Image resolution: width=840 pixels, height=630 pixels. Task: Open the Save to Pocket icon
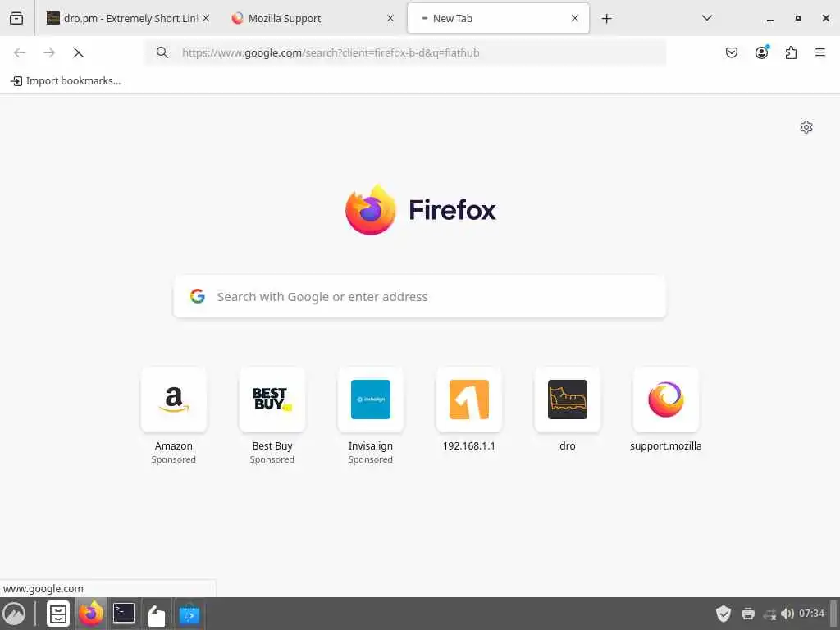[732, 52]
